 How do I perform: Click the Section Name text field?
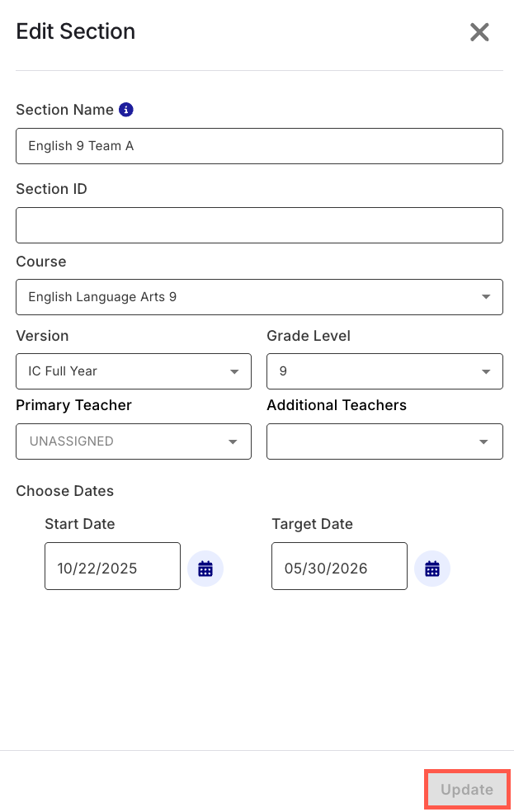[x=259, y=146]
